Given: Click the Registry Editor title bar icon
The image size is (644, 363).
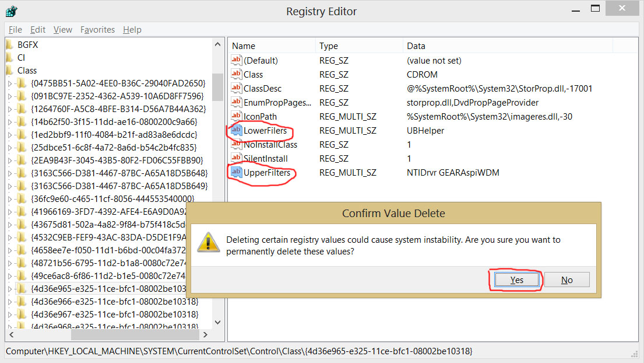Looking at the screenshot, I should coord(10,10).
